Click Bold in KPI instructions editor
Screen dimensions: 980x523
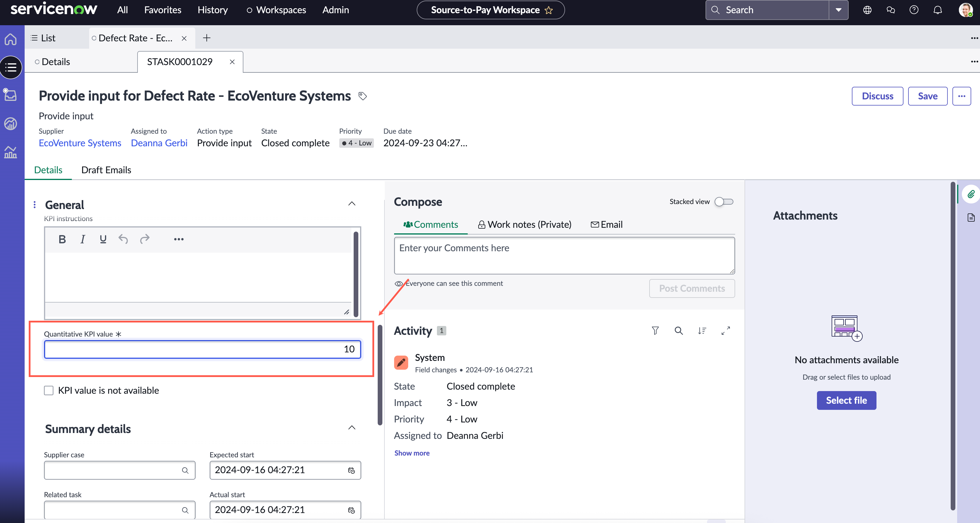[62, 239]
